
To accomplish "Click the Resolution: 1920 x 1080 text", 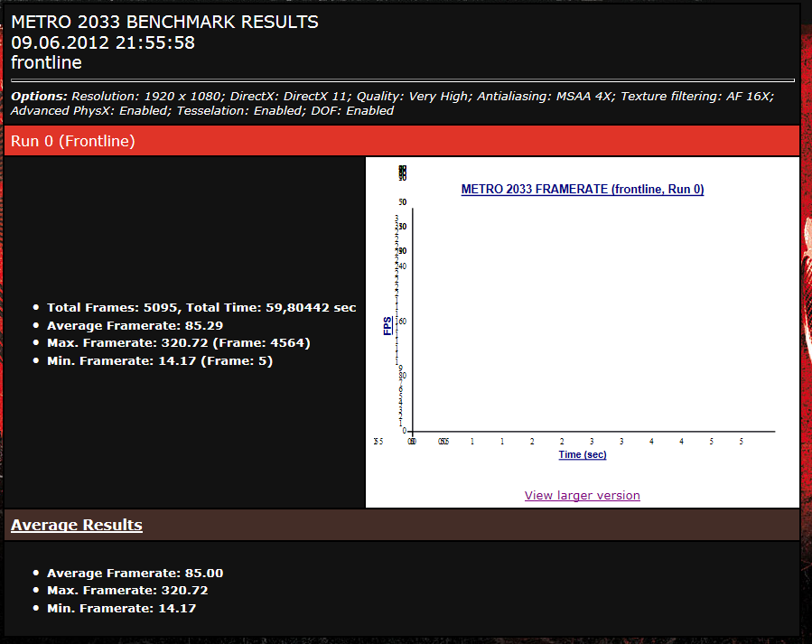I will 147,96.
